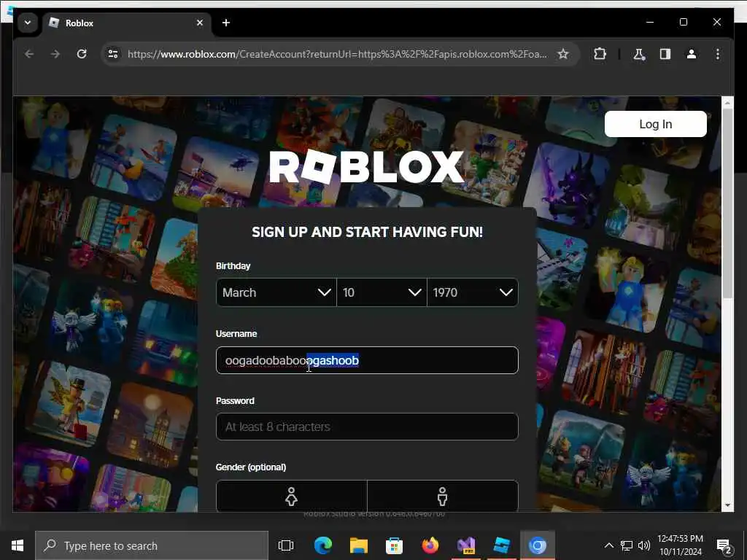Screen dimensions: 747x560
Task: Go back to the previous page
Action: pyautogui.click(x=29, y=54)
